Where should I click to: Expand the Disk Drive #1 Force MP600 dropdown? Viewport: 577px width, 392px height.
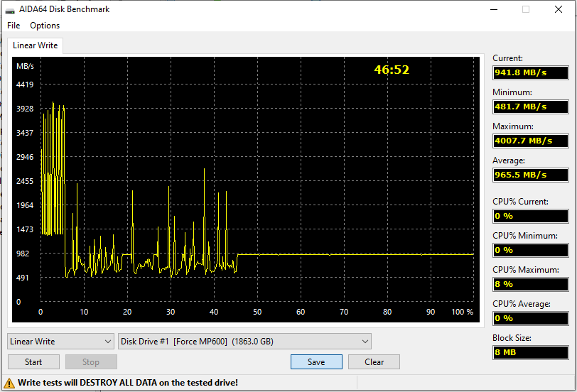point(244,342)
